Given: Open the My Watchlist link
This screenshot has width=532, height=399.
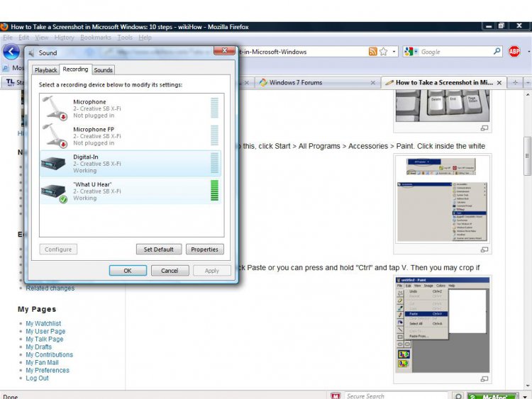Looking at the screenshot, I should [x=43, y=323].
